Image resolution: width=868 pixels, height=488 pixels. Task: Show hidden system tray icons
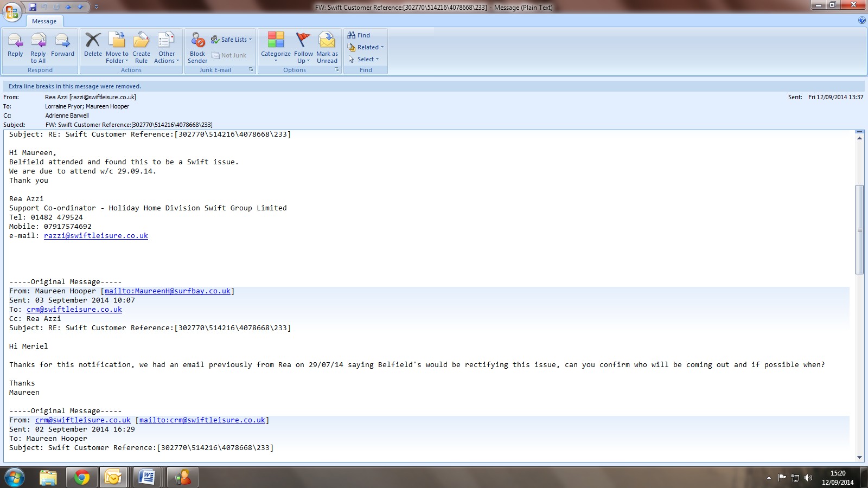pos(769,478)
